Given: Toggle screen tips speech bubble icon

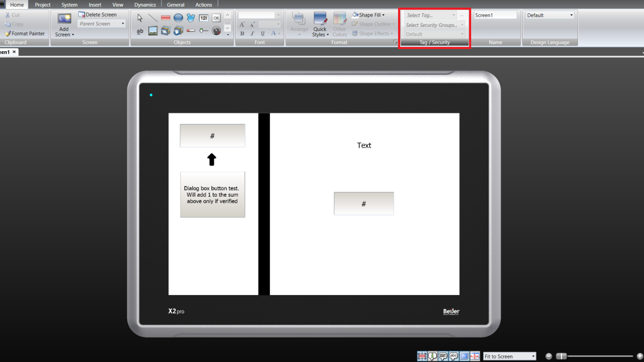Looking at the screenshot, I should [443, 356].
